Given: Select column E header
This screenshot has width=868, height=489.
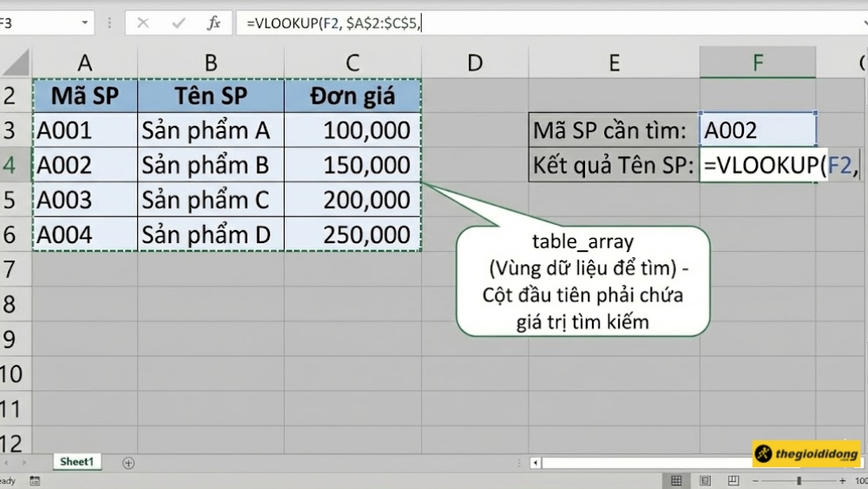Looking at the screenshot, I should (614, 63).
